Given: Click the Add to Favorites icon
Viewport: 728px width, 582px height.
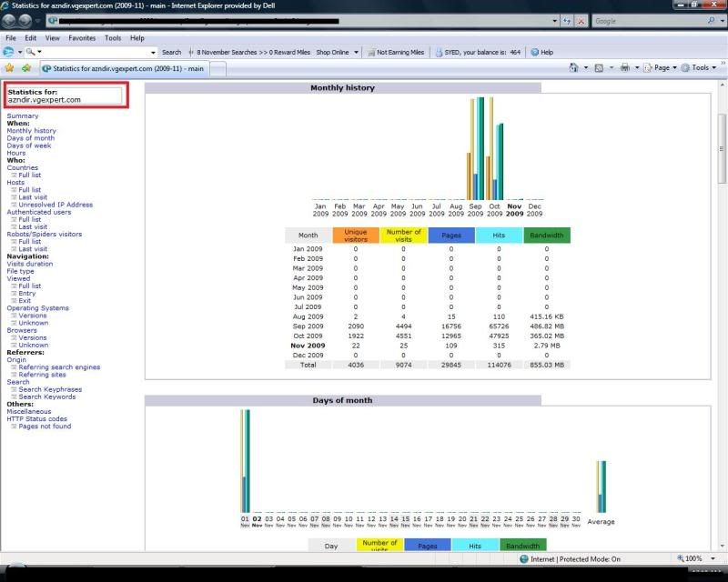Looking at the screenshot, I should coord(26,68).
